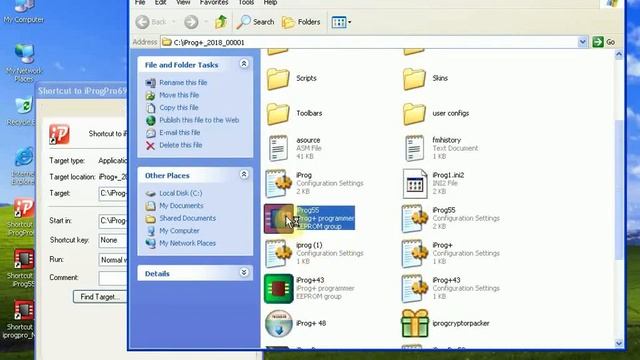Open the Run combo box in properties

[x=113, y=260]
